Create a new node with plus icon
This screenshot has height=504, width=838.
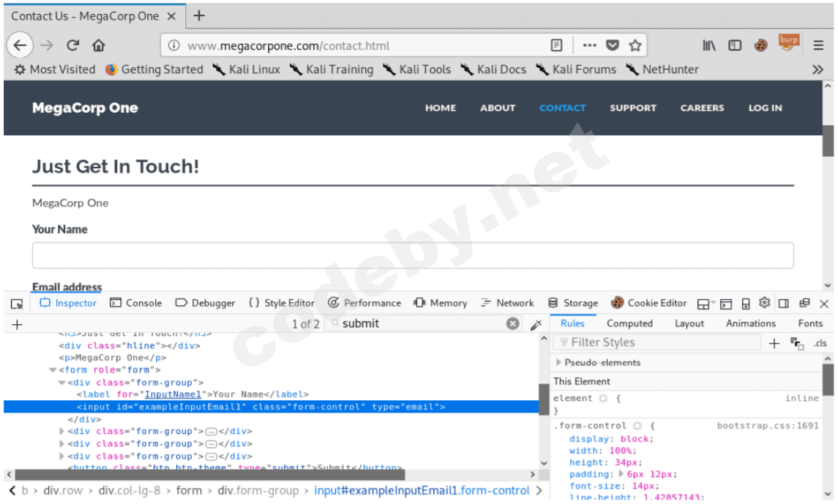17,325
